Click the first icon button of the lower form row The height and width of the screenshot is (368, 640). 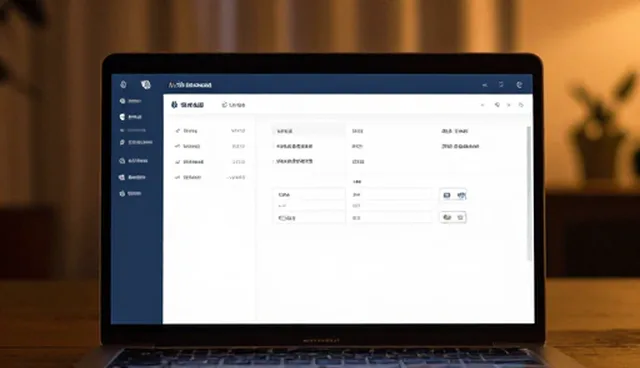[x=447, y=217]
